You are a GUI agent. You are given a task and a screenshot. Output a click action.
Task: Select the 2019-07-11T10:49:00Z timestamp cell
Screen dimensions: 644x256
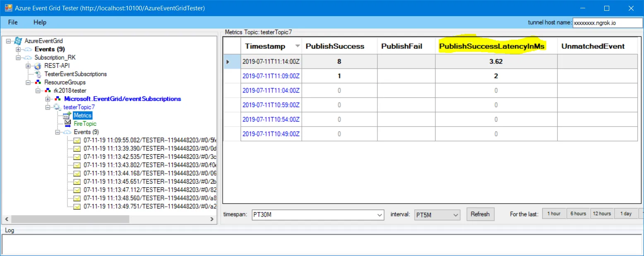click(x=271, y=134)
